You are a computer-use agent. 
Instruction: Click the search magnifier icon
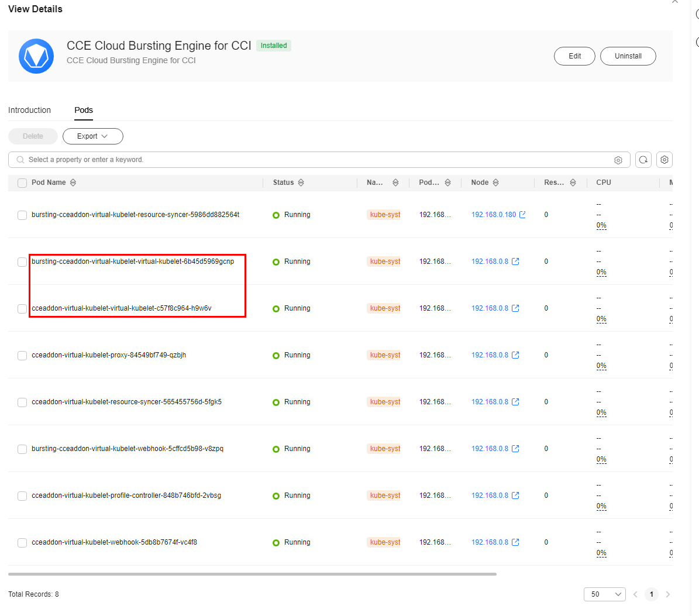point(20,160)
